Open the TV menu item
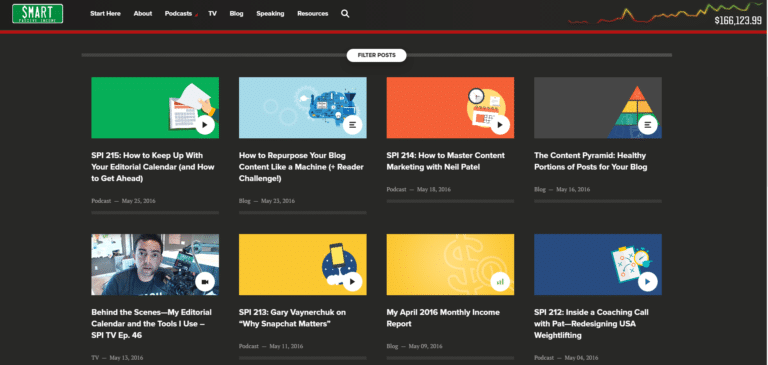Image resolution: width=768 pixels, height=365 pixels. (x=212, y=14)
